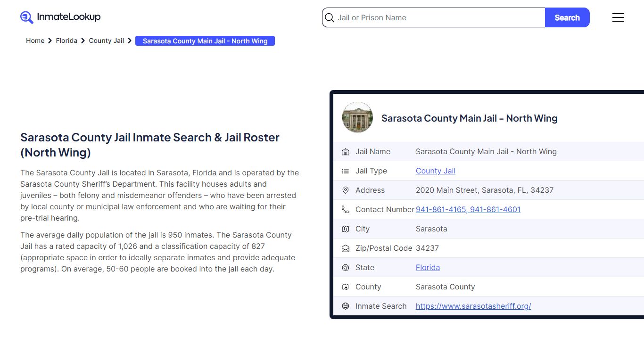Click the InmateLookup logo icon
This screenshot has height=362, width=644.
point(26,17)
